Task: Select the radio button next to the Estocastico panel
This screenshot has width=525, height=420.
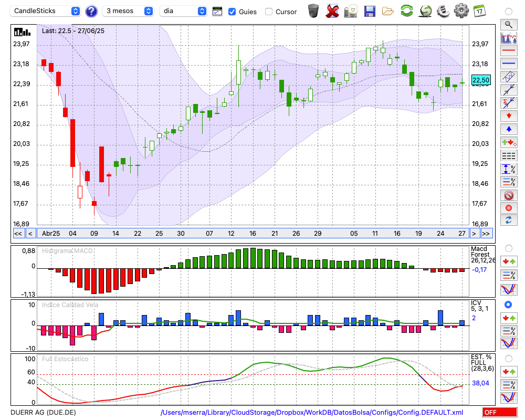Action: click(x=508, y=359)
